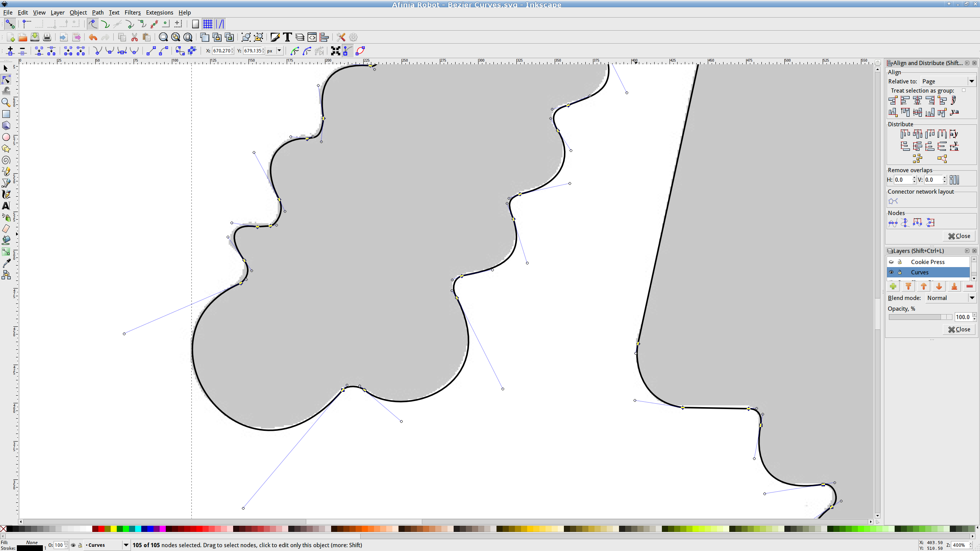Select the Dropper color picker tool

coord(6,263)
